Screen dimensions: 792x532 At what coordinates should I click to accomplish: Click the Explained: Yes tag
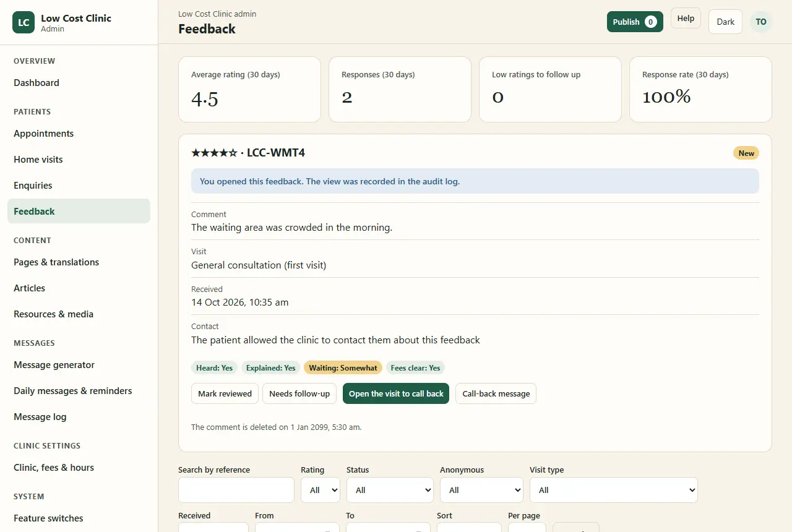(270, 368)
